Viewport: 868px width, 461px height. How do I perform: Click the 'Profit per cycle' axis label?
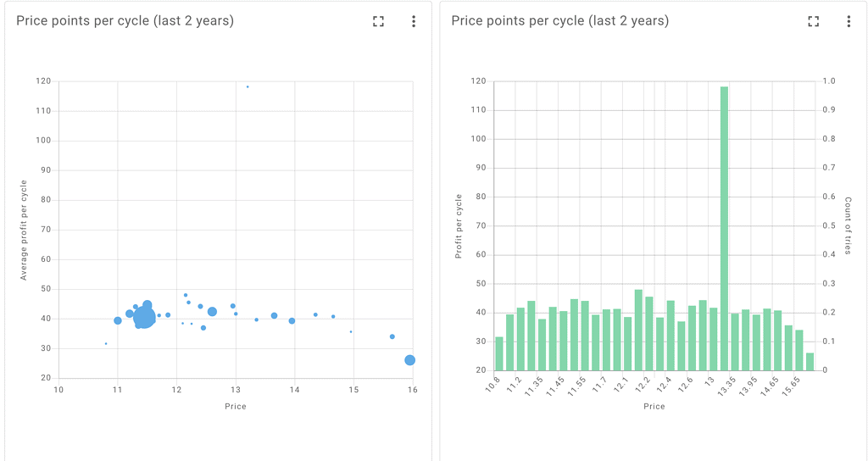[459, 226]
